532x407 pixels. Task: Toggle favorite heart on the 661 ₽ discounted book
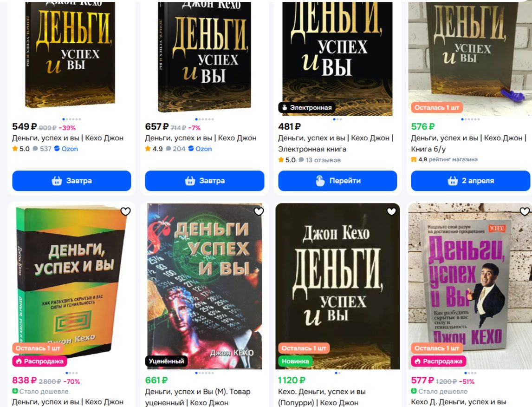[259, 211]
